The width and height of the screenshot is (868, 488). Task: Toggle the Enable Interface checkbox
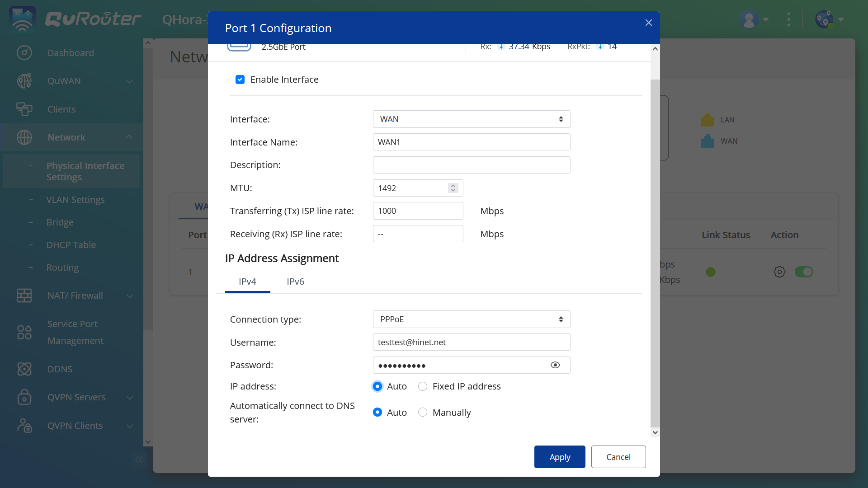(x=240, y=79)
